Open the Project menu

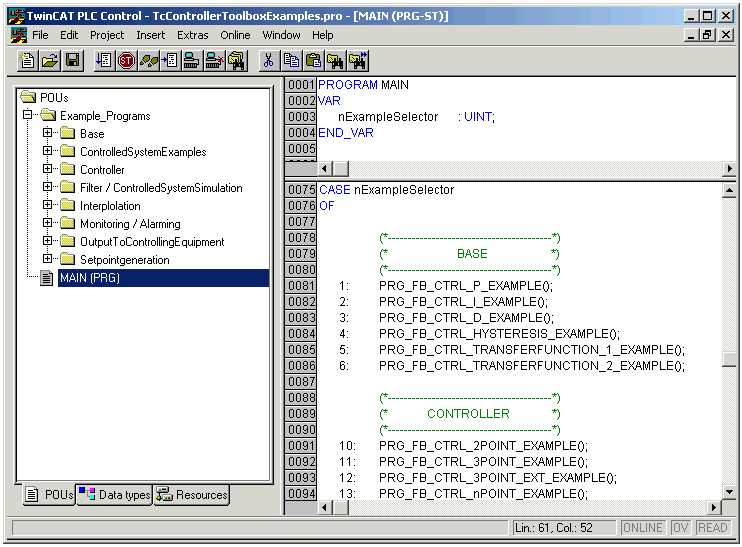point(107,35)
